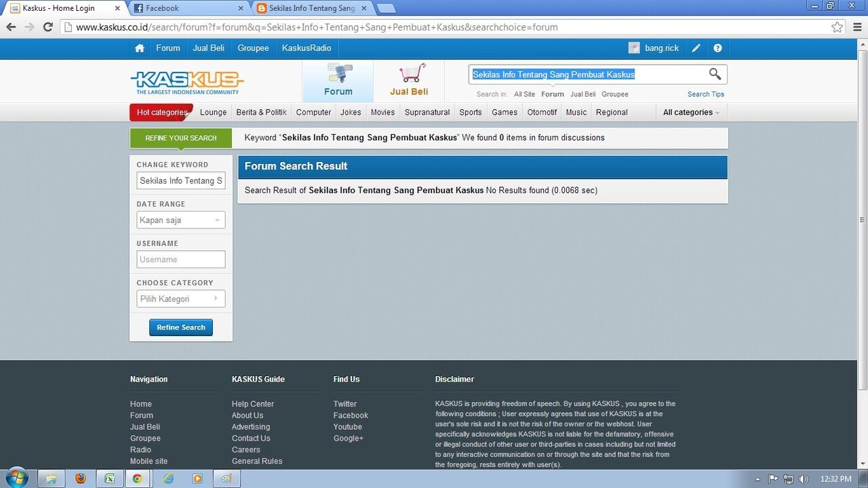Close the Facebook tab
The height and width of the screenshot is (488, 868).
pyautogui.click(x=241, y=8)
